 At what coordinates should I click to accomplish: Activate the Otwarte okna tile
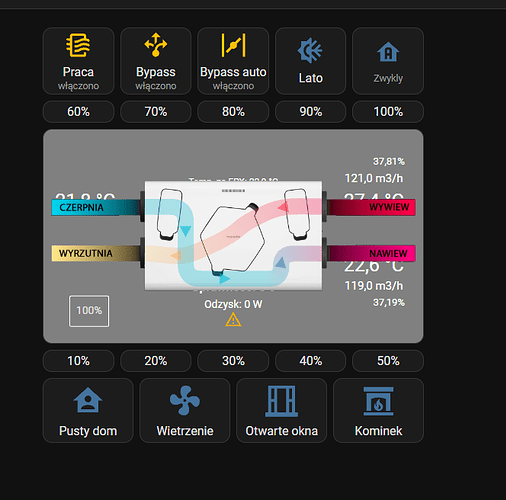(281, 410)
